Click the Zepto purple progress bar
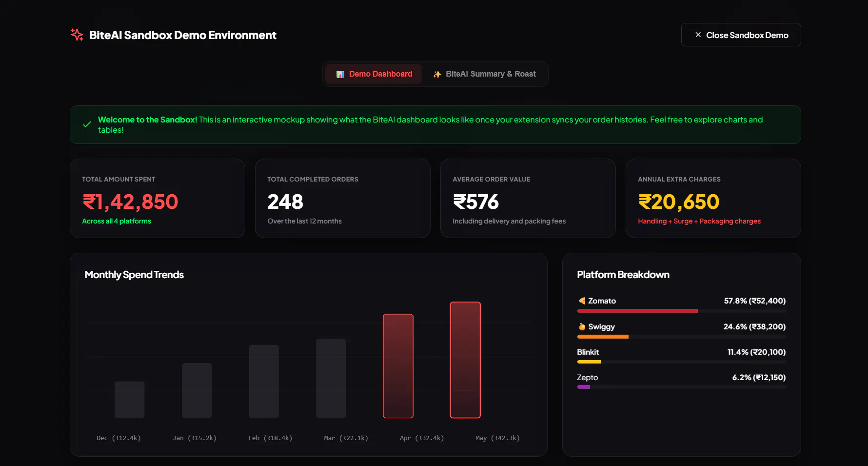This screenshot has height=466, width=868. (584, 387)
